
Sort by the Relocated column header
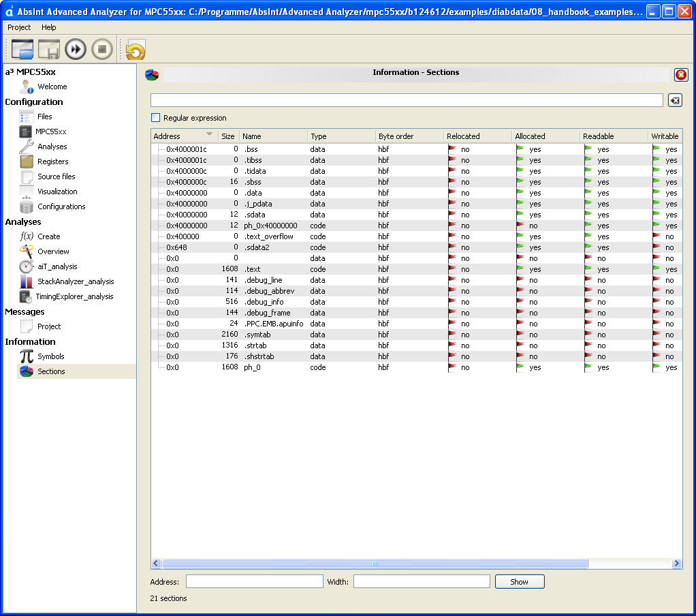click(x=477, y=136)
